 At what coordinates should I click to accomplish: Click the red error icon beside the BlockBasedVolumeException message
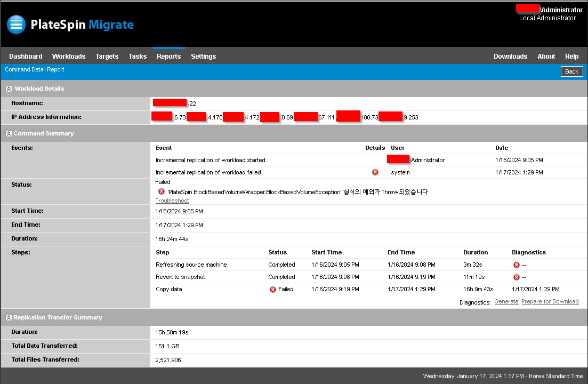[161, 191]
